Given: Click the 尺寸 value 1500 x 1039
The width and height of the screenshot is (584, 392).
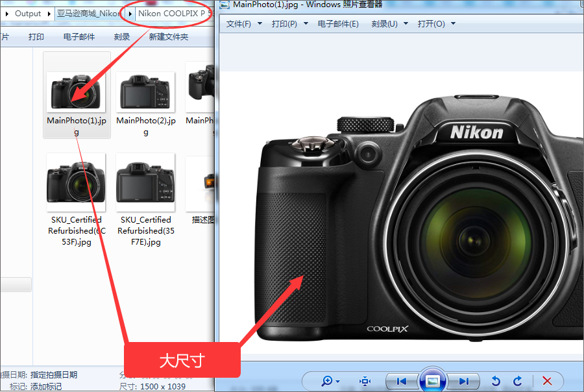Looking at the screenshot, I should (163, 387).
